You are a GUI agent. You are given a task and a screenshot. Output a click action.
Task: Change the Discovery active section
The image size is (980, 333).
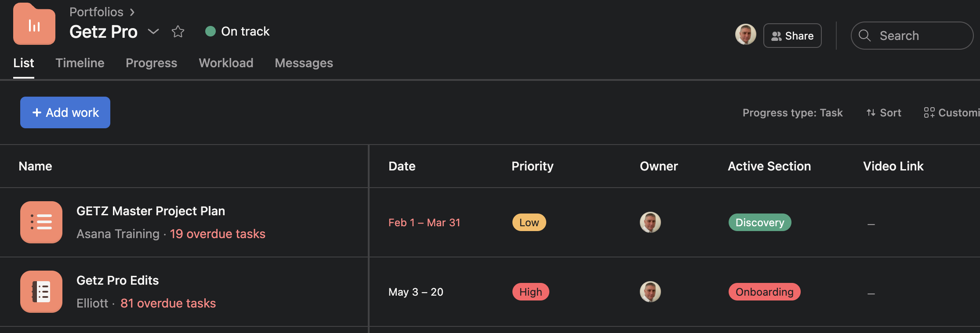(759, 222)
